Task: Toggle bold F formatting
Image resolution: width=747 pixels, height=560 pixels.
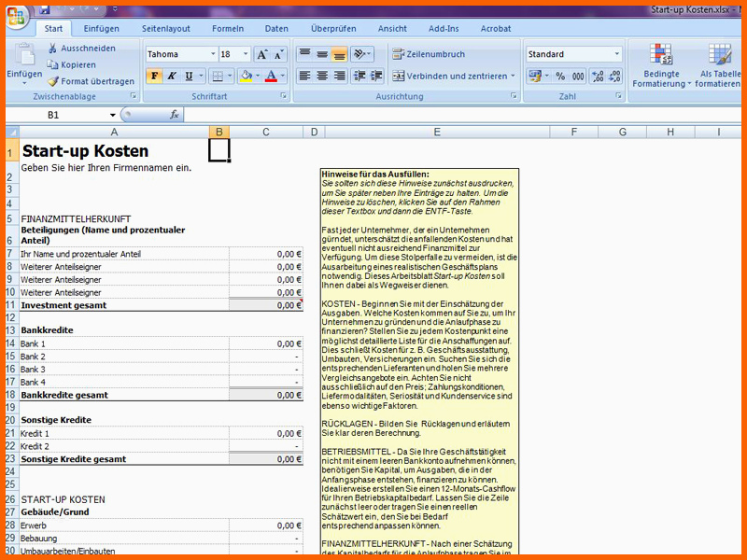Action: (154, 76)
